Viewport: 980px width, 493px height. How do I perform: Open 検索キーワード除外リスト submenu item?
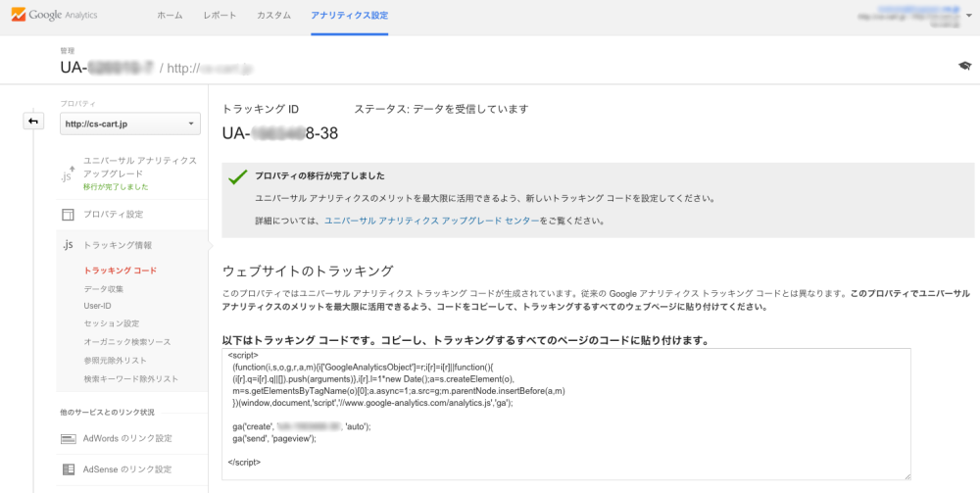pyautogui.click(x=130, y=378)
